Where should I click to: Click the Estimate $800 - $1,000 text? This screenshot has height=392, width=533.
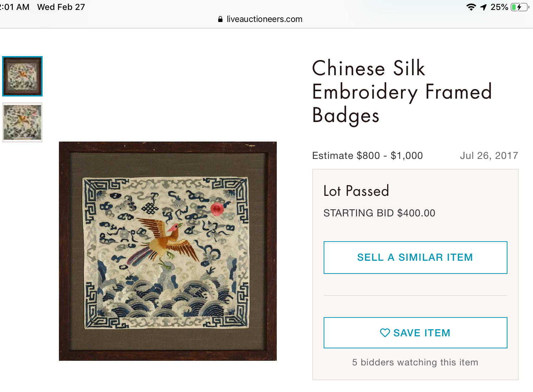click(367, 155)
